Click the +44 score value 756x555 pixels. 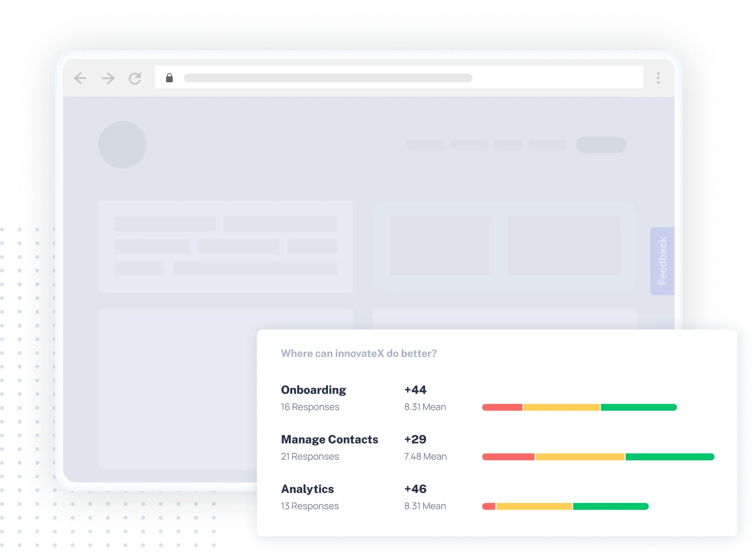[415, 390]
